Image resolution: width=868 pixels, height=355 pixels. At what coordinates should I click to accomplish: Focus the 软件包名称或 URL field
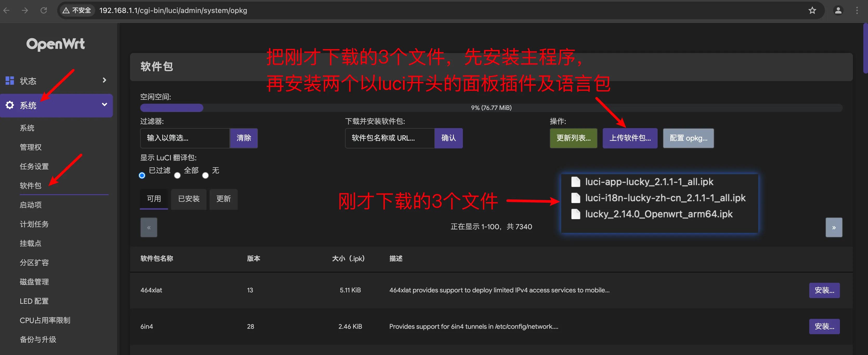pos(390,138)
